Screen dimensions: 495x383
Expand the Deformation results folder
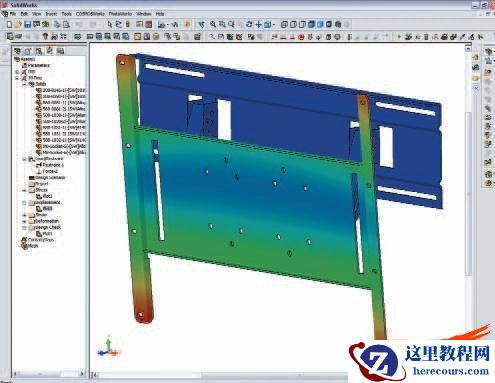coord(25,221)
